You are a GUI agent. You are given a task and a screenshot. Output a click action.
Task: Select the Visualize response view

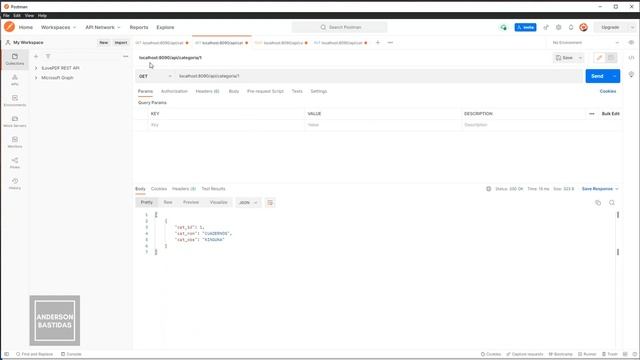click(218, 202)
